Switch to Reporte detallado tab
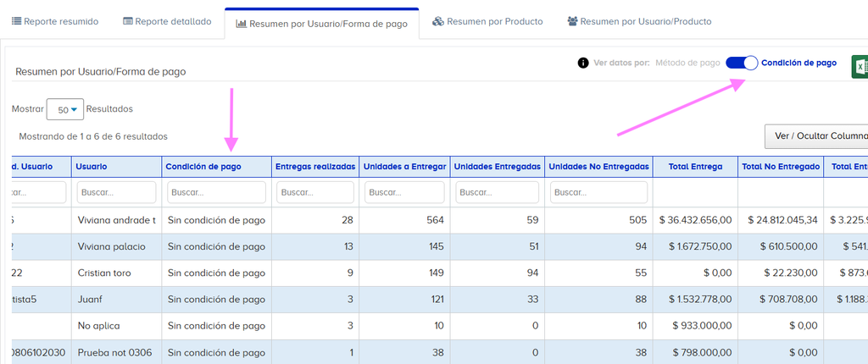The image size is (868, 364). click(167, 21)
